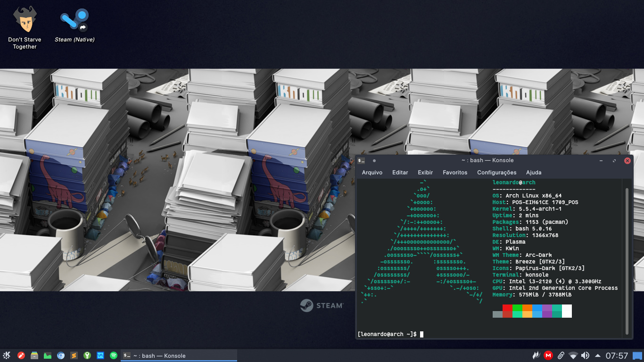Open the green key password app in taskbar
This screenshot has width=644, height=362.
click(87, 355)
